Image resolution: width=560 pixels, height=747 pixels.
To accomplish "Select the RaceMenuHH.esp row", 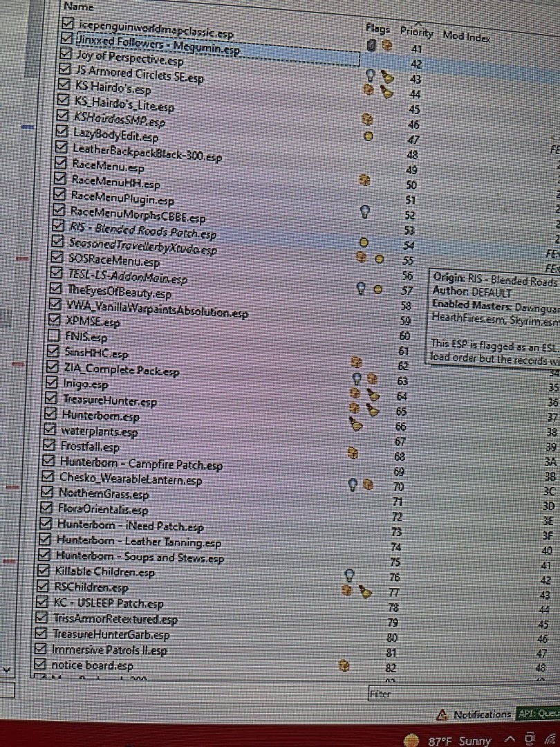I will tap(117, 183).
